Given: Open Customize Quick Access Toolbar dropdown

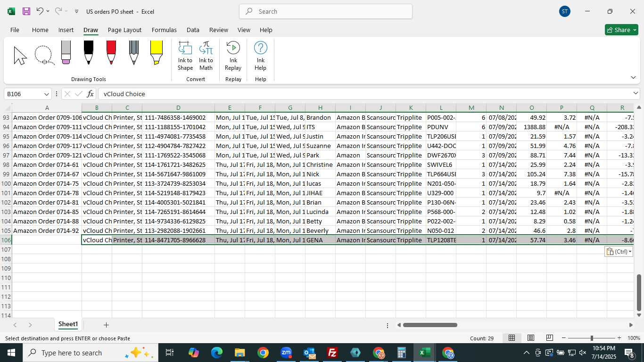Looking at the screenshot, I should 76,11.
